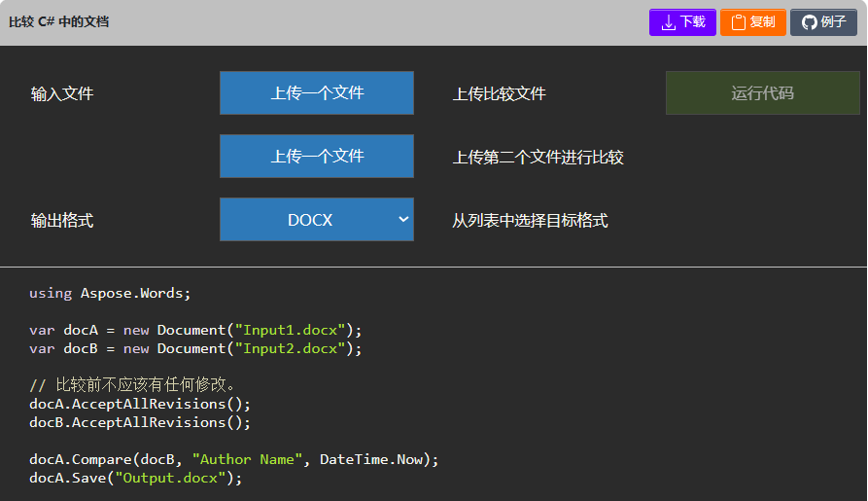The width and height of the screenshot is (868, 501).
Task: Click the 比较 C# 中的文档 title
Action: [58, 22]
